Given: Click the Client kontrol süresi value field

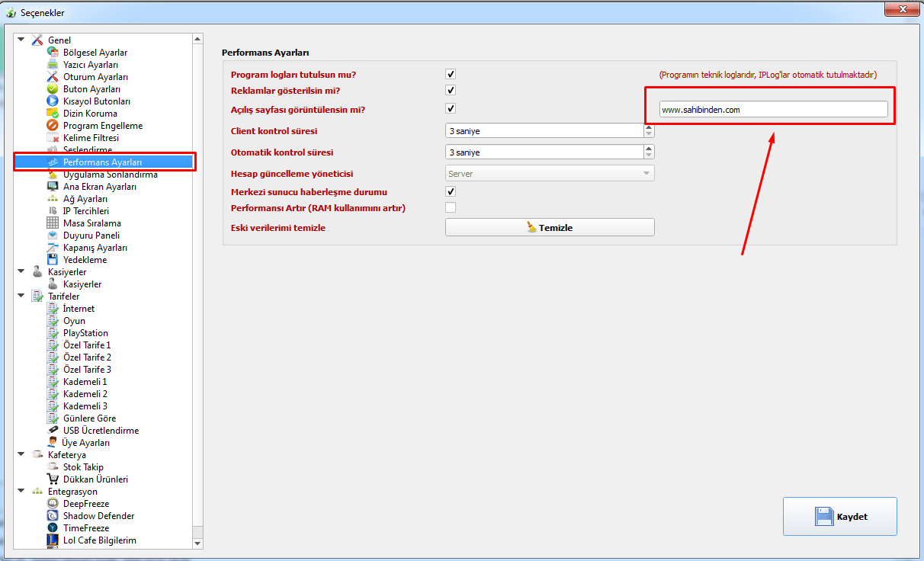Looking at the screenshot, I should click(544, 131).
